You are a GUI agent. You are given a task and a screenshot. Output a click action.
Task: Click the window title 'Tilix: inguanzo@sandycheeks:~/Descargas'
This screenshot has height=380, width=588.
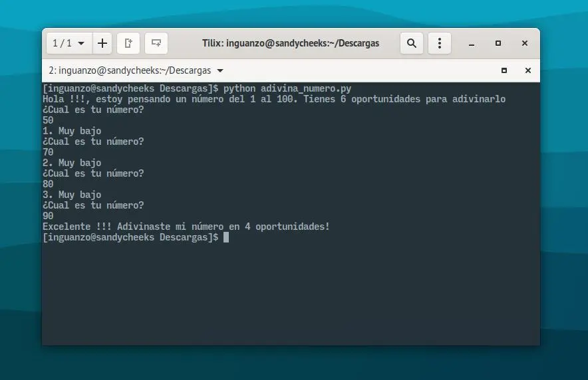click(291, 43)
